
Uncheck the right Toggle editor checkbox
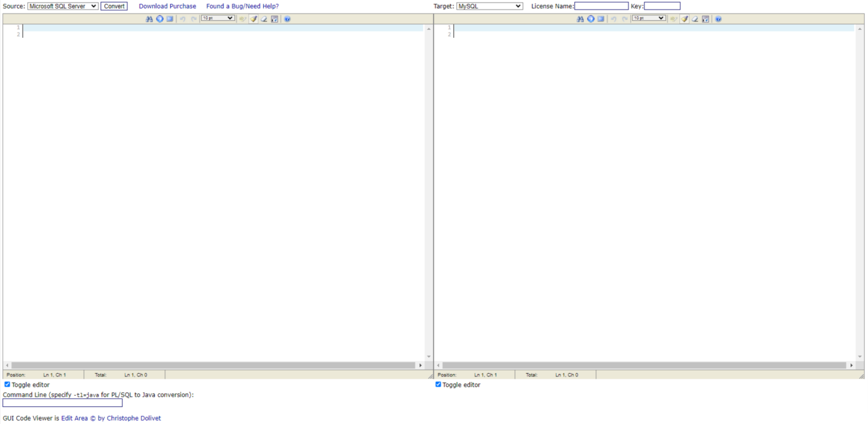point(438,384)
